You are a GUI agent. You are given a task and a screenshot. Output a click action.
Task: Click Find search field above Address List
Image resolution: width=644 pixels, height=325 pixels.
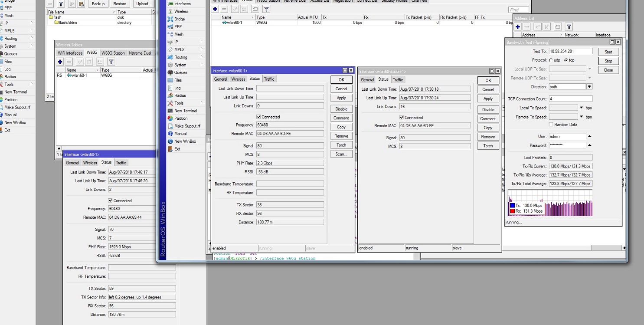[x=518, y=10]
